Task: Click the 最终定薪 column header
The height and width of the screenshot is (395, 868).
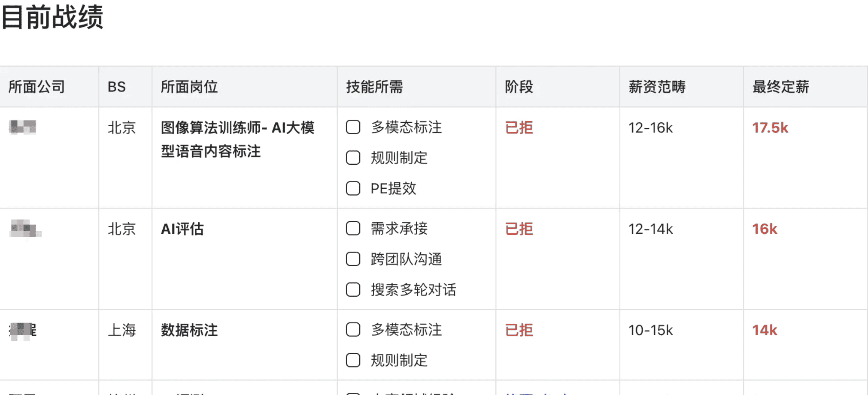Action: pyautogui.click(x=781, y=87)
